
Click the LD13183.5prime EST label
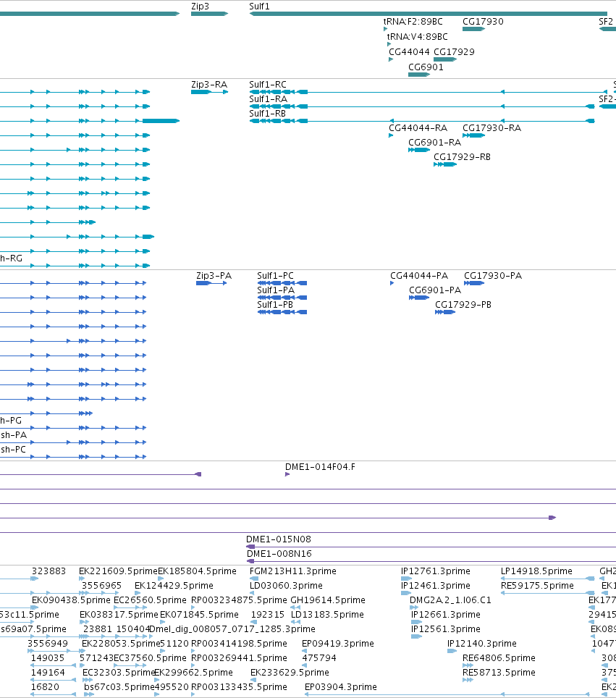(327, 614)
